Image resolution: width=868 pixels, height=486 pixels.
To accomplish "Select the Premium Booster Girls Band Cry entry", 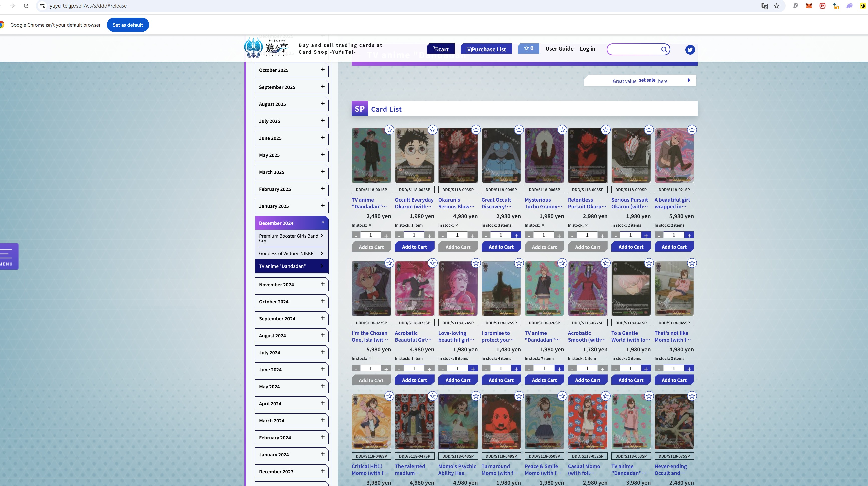I will [x=291, y=238].
